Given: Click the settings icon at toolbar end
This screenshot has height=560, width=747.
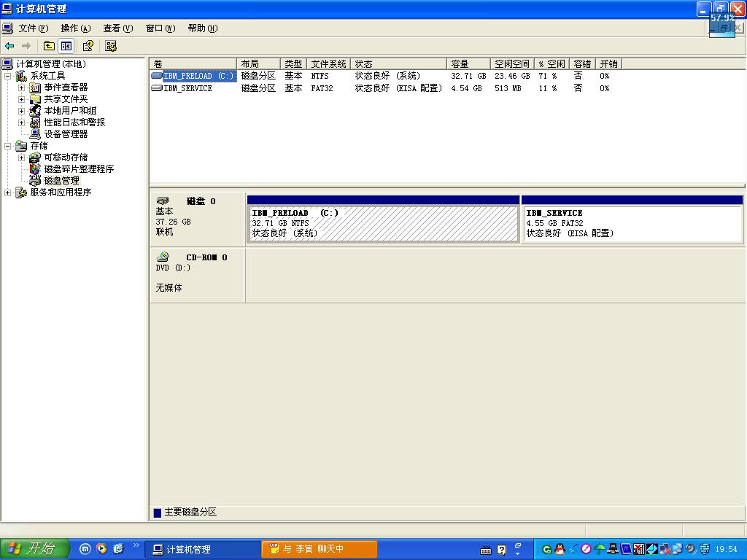Looking at the screenshot, I should point(111,46).
